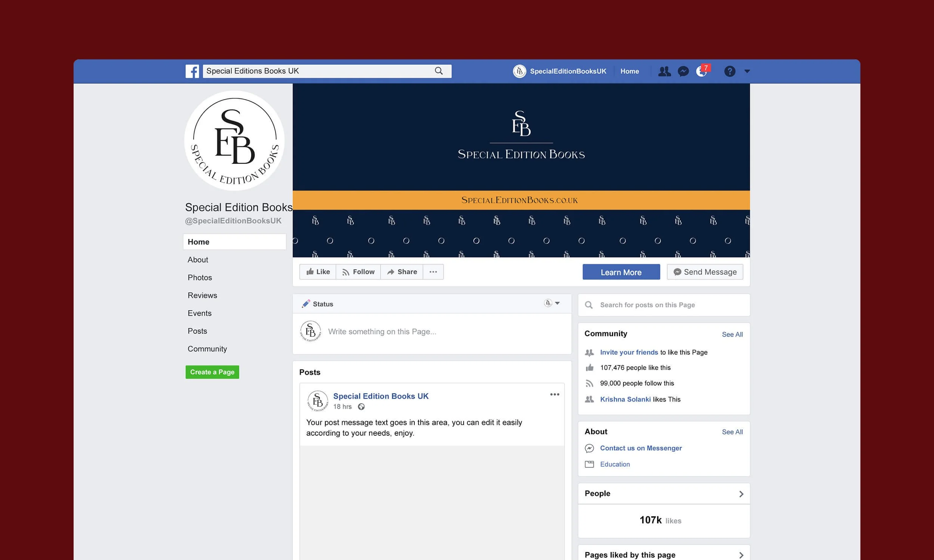The image size is (934, 560).
Task: Open the Posts sidebar tab
Action: tap(197, 331)
